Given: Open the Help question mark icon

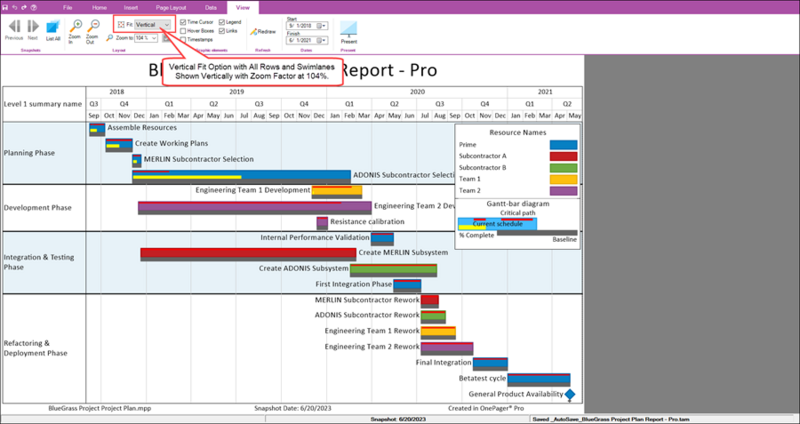Looking at the screenshot, I should [x=33, y=8].
